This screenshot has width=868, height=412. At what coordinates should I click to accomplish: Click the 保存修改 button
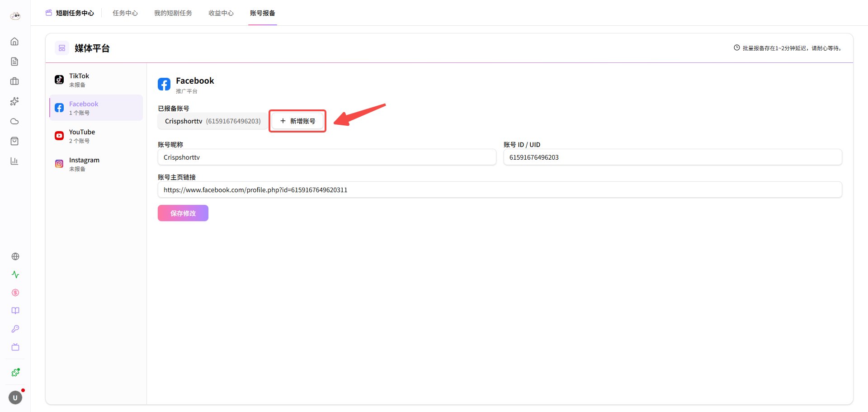pos(183,213)
